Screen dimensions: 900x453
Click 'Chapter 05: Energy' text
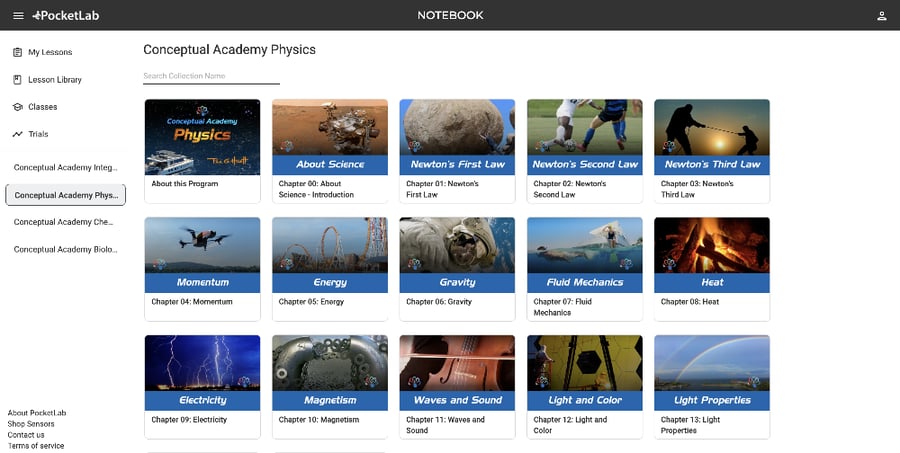point(311,301)
